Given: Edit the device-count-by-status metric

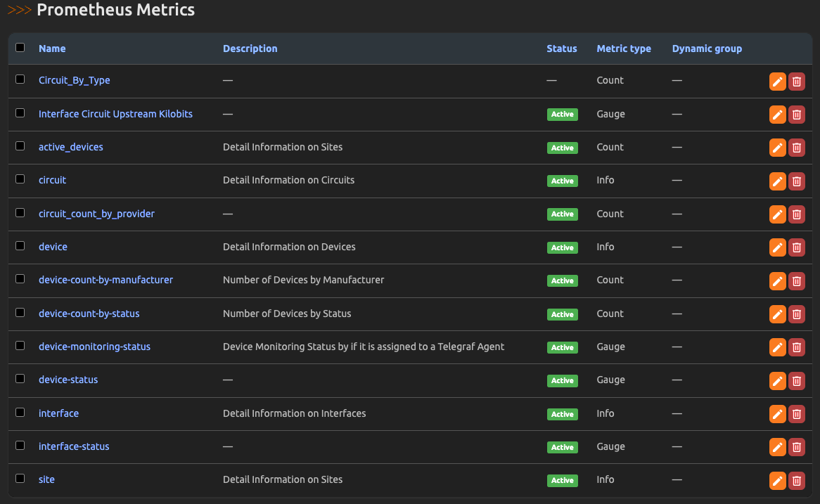Looking at the screenshot, I should [x=777, y=314].
